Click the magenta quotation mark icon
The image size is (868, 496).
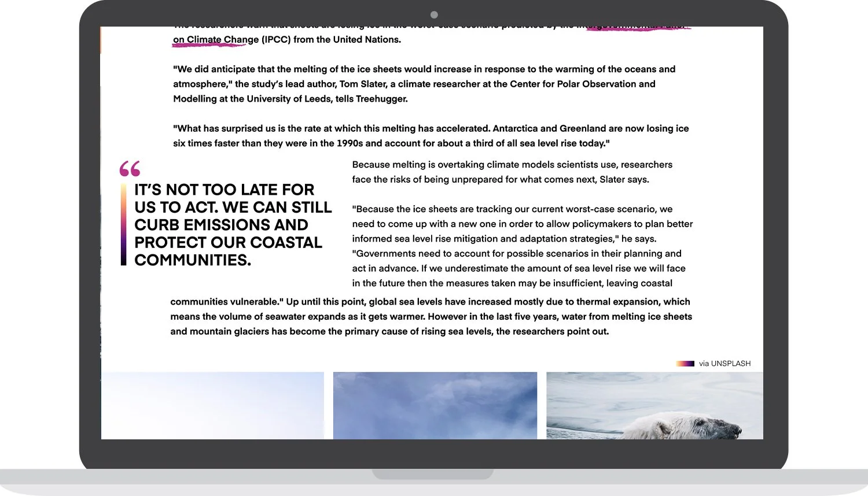(x=130, y=169)
